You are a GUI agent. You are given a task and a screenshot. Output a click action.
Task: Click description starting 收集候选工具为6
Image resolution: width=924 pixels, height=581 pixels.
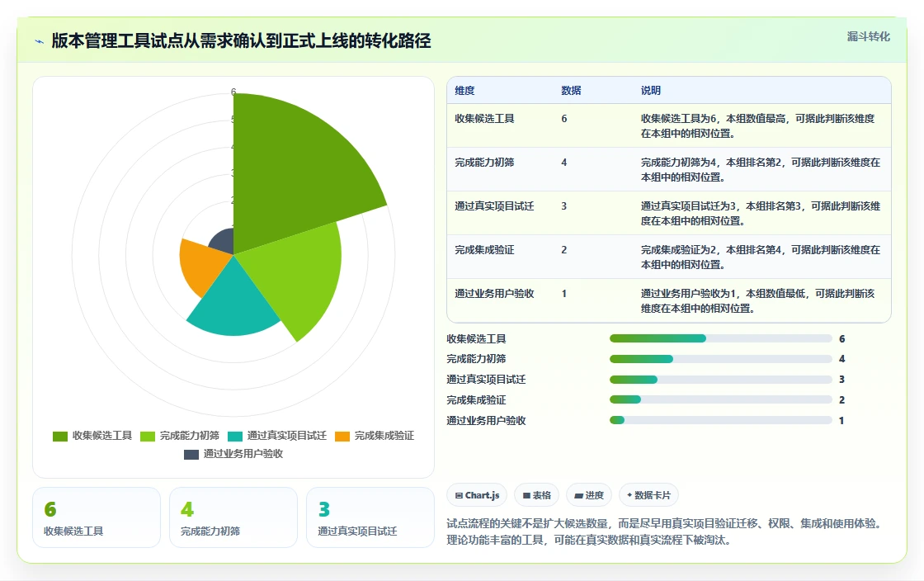pyautogui.click(x=758, y=125)
